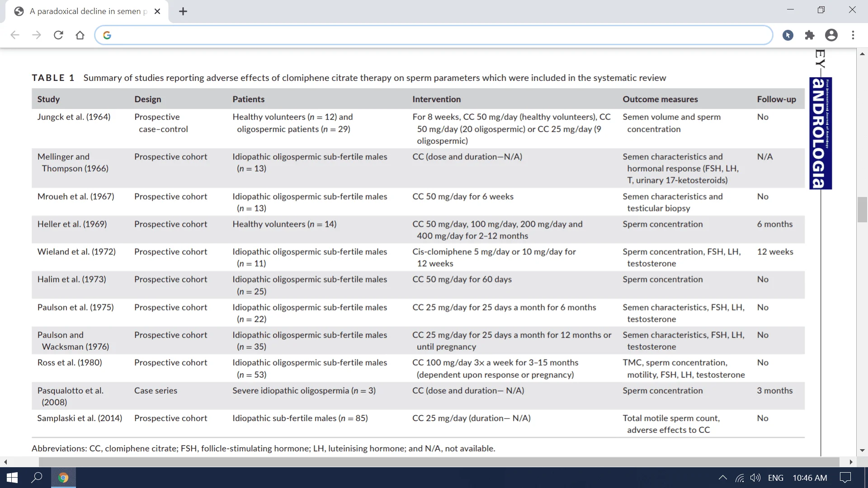The image size is (868, 488).
Task: Click the browser back arrow
Action: (x=15, y=35)
